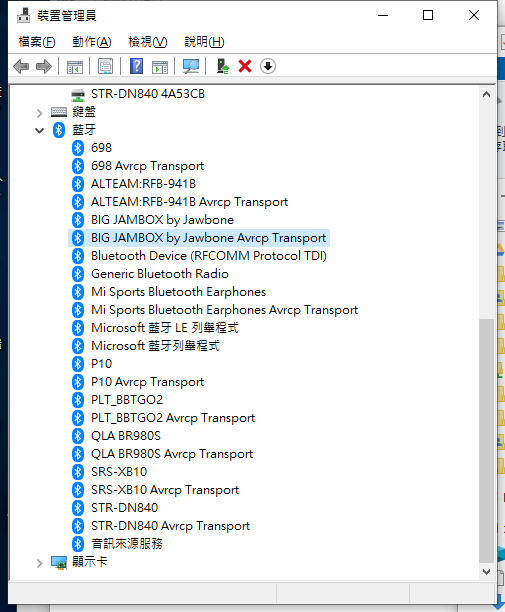This screenshot has height=612, width=505.
Task: Toggle the console tree pane icon
Action: (x=75, y=66)
